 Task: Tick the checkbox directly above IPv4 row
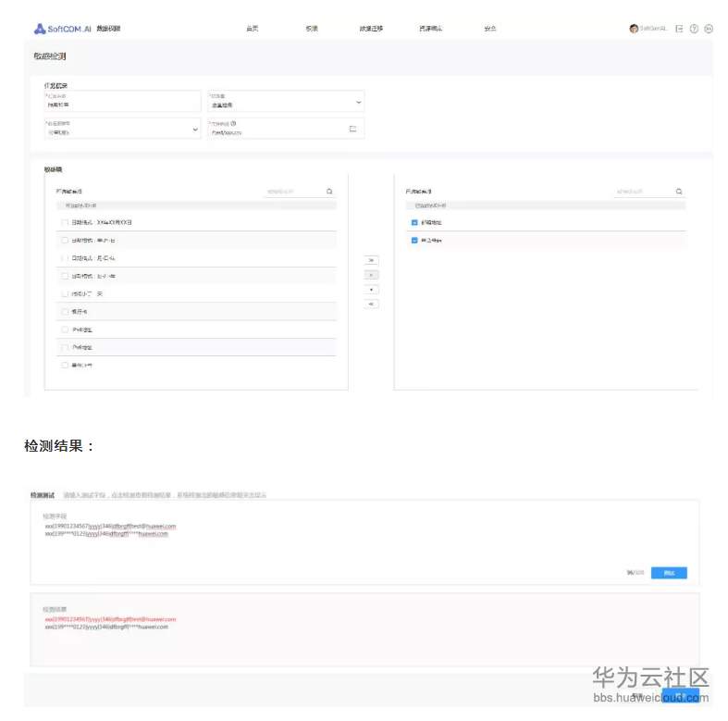65,312
